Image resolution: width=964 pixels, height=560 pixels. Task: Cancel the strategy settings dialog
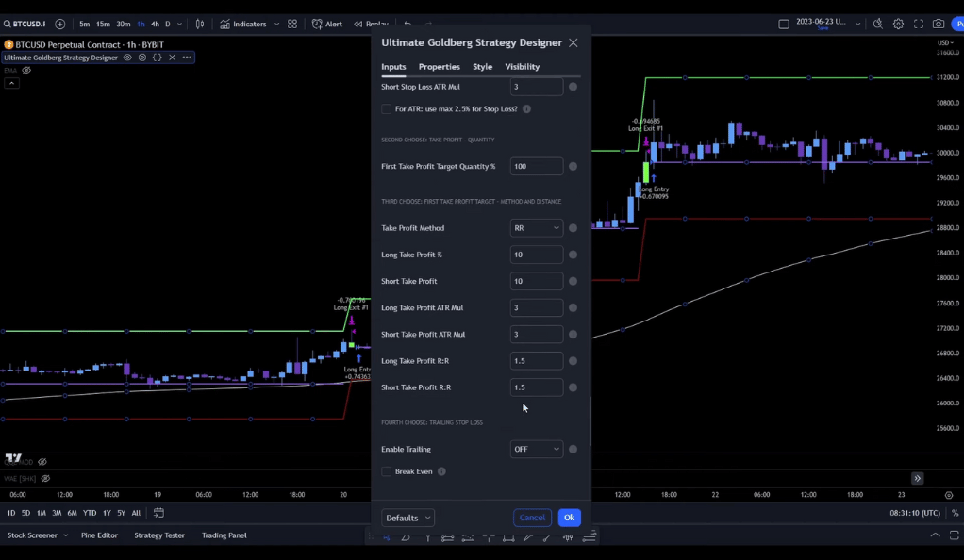tap(532, 518)
